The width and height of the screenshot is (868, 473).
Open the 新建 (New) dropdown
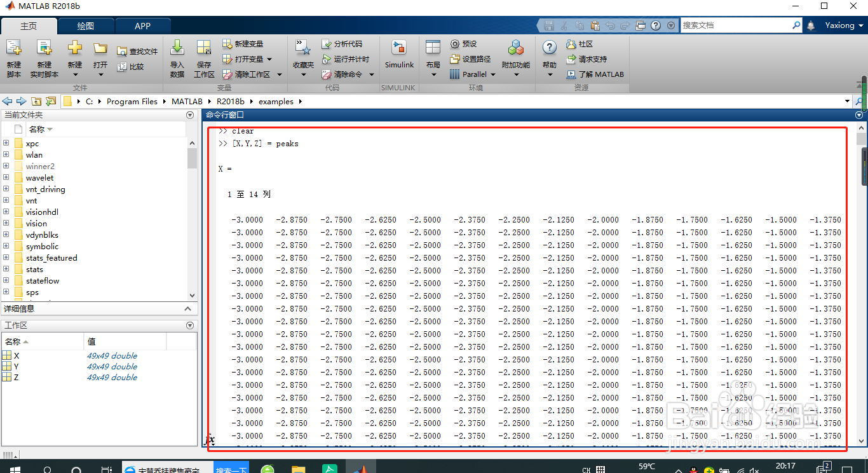(x=75, y=74)
